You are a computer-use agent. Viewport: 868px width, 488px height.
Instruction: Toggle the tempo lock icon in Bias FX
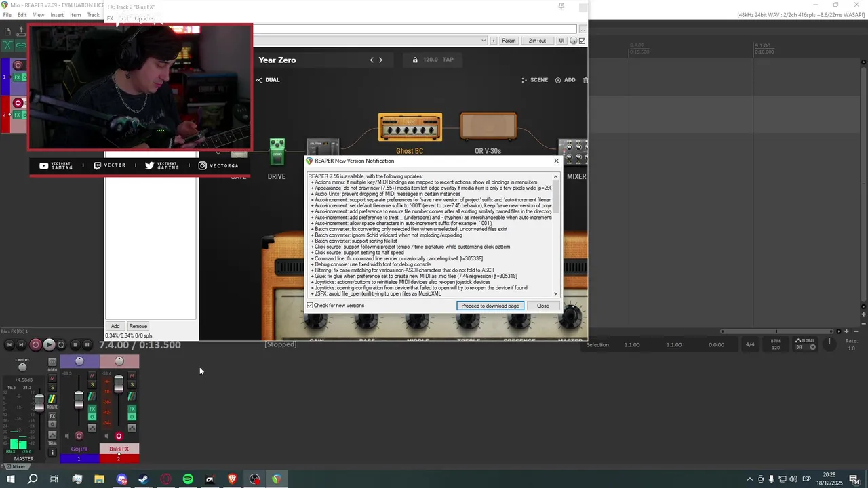(415, 60)
